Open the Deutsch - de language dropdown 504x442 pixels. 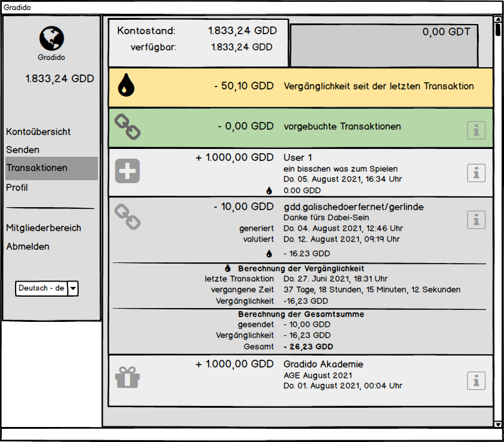coord(41,288)
